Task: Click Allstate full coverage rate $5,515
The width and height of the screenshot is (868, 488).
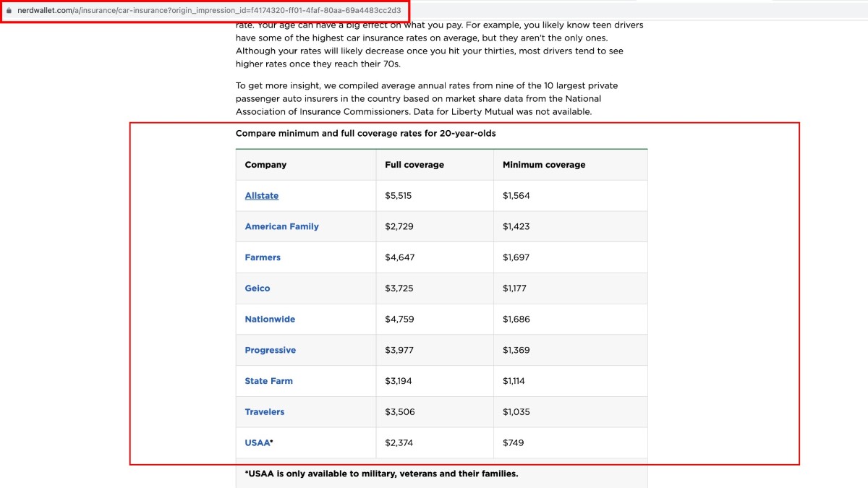Action: [x=399, y=196]
